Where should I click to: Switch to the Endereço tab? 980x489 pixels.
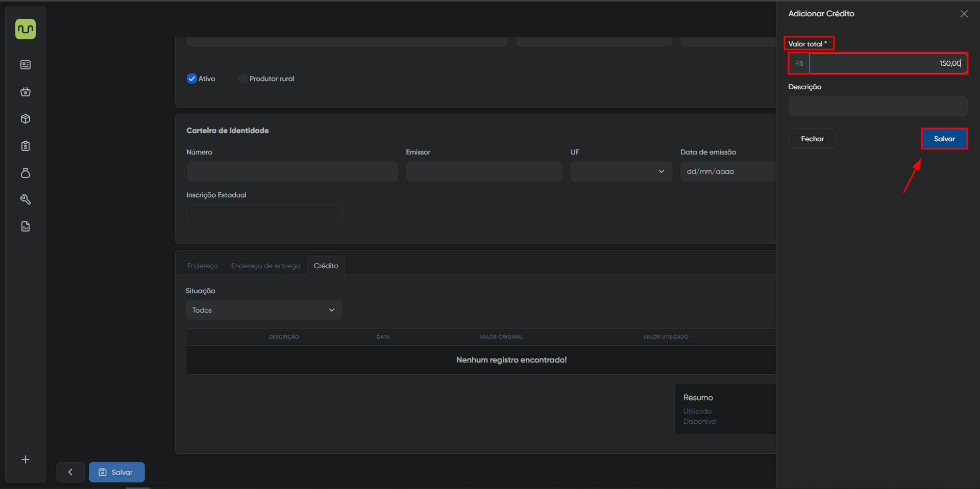(x=202, y=266)
